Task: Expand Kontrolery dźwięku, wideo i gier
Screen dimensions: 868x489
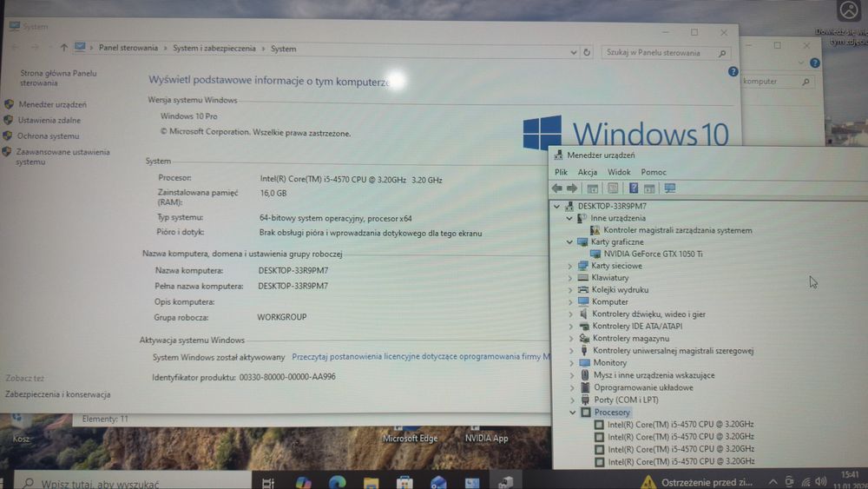Action: [571, 314]
